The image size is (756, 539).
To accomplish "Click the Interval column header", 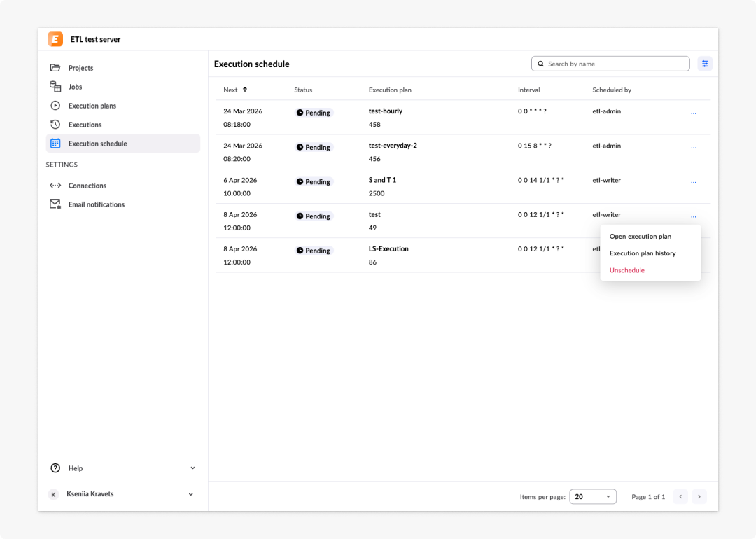I will (x=529, y=90).
